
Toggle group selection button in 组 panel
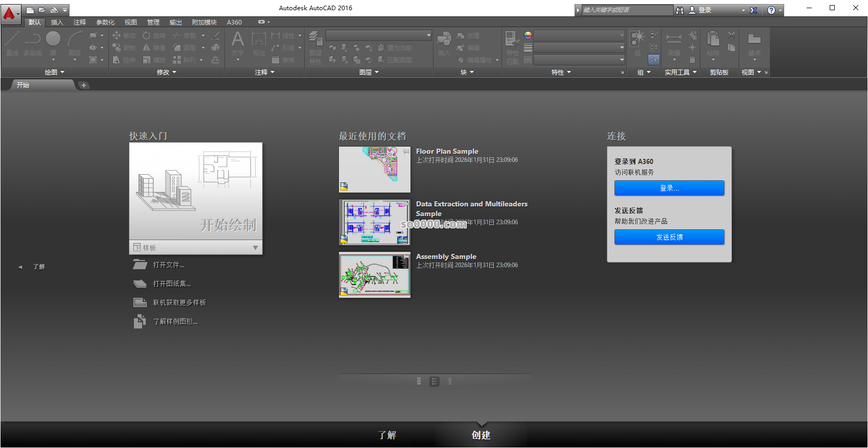(x=654, y=60)
